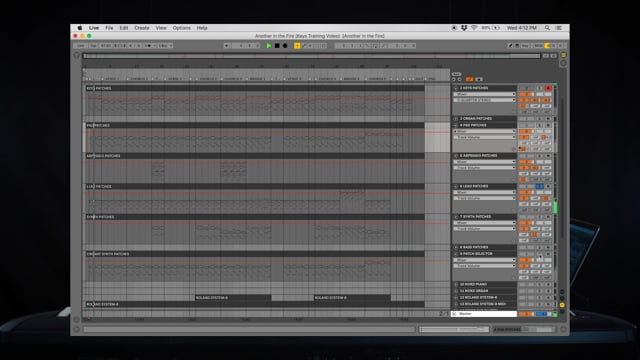Toggle orange track activator on Arpeggio Patches
The width and height of the screenshot is (640, 360).
coord(526,162)
